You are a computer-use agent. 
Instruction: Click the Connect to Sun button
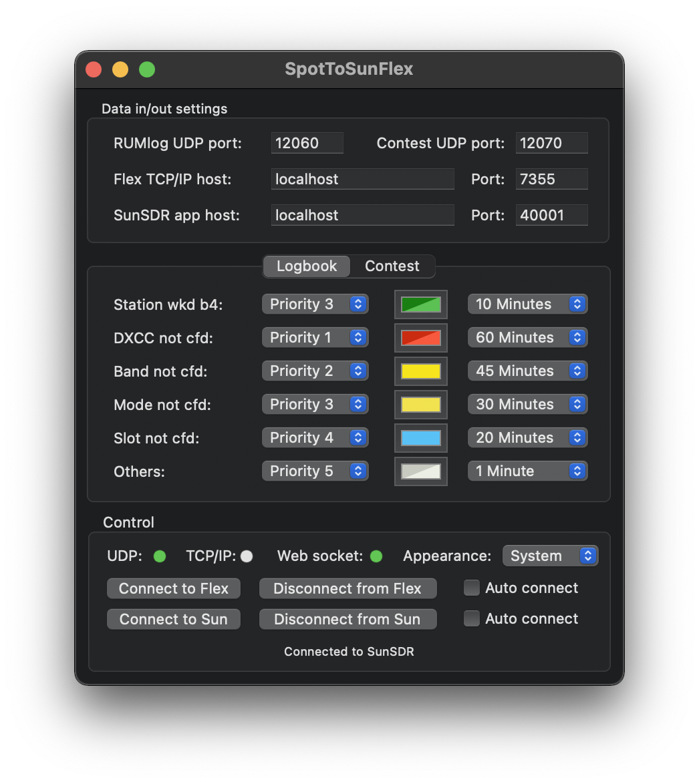point(174,619)
